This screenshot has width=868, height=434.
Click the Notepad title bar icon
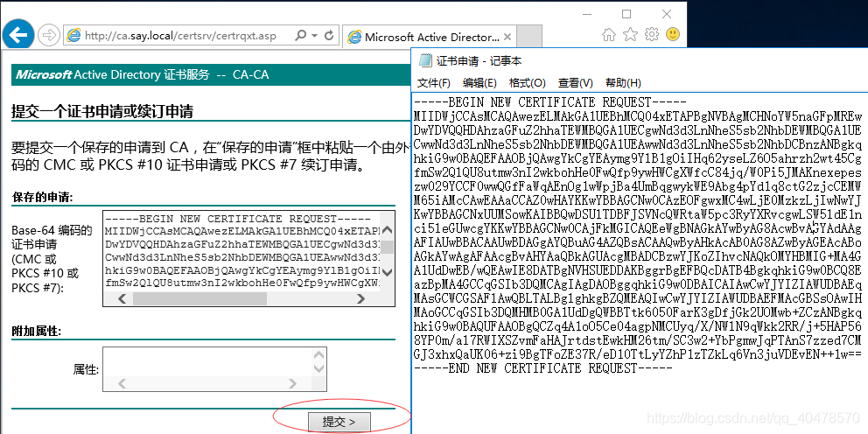[x=425, y=60]
